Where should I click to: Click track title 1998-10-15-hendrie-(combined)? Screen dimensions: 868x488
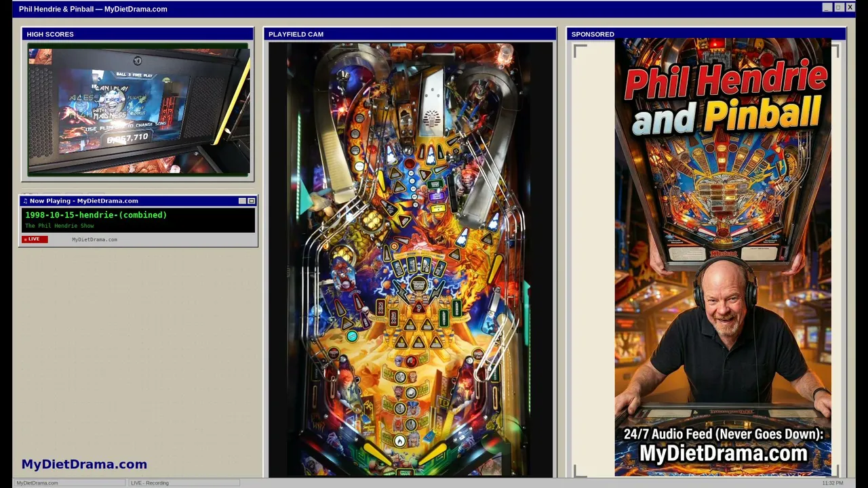click(x=96, y=215)
